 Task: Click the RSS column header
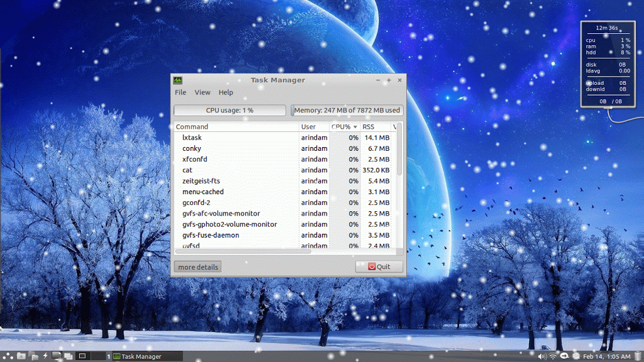pyautogui.click(x=370, y=126)
